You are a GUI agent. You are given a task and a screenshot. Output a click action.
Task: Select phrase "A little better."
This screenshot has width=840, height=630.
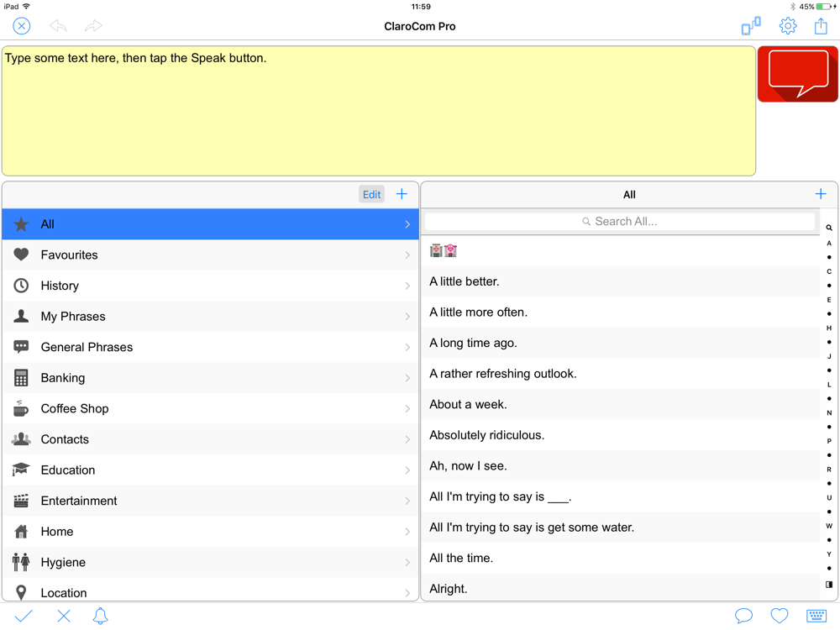point(622,281)
